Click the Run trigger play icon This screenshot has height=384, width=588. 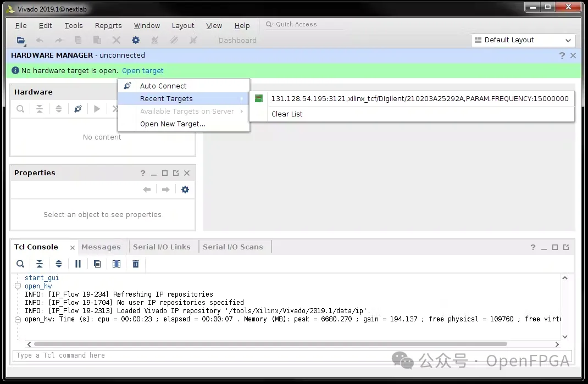click(x=97, y=109)
